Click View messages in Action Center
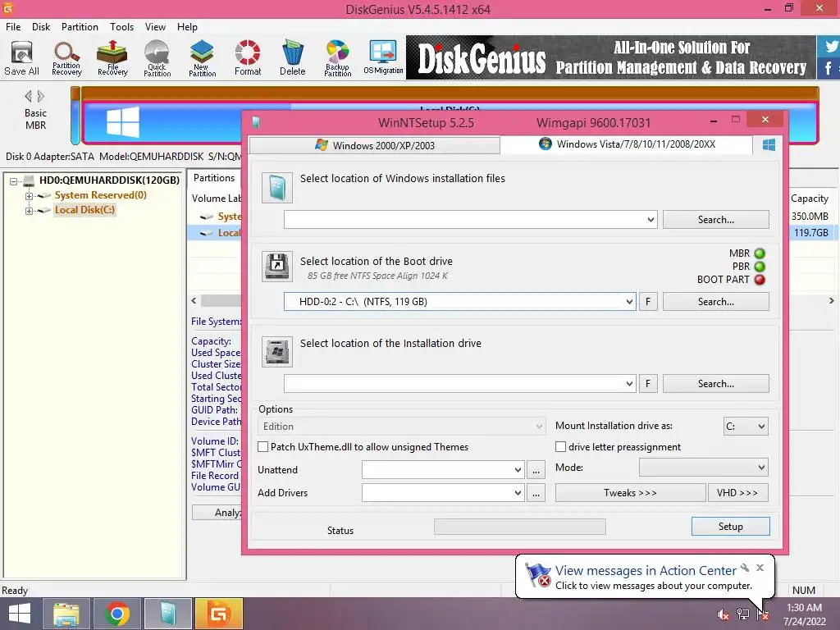 pos(646,571)
